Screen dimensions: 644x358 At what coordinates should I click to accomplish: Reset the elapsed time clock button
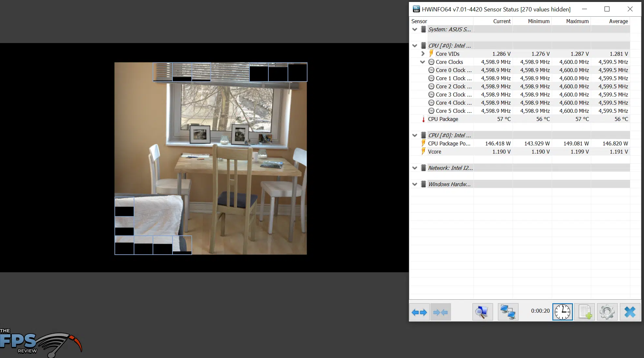point(562,312)
